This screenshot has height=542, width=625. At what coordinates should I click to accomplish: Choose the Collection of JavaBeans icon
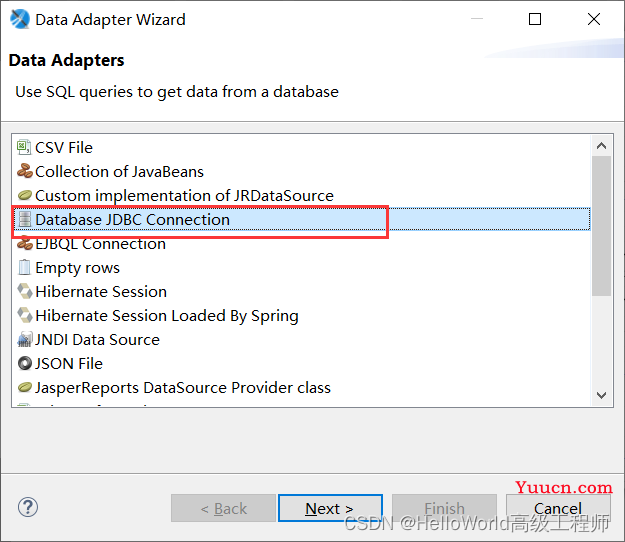click(25, 171)
